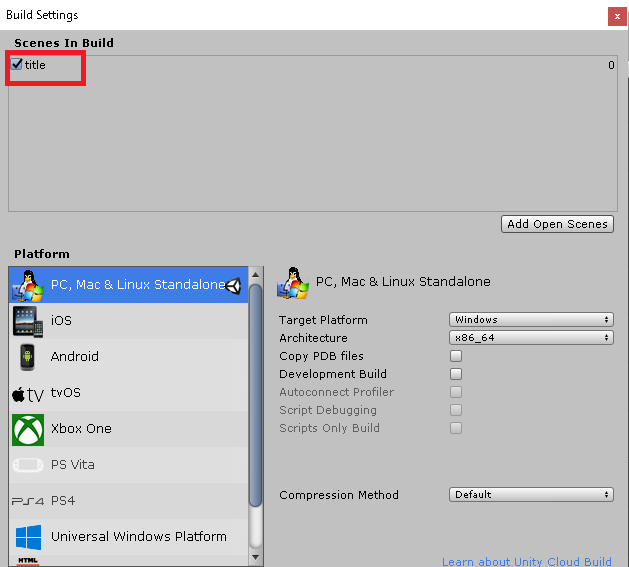The height and width of the screenshot is (567, 629).
Task: Toggle the Script Debugging checkbox
Action: coord(456,410)
